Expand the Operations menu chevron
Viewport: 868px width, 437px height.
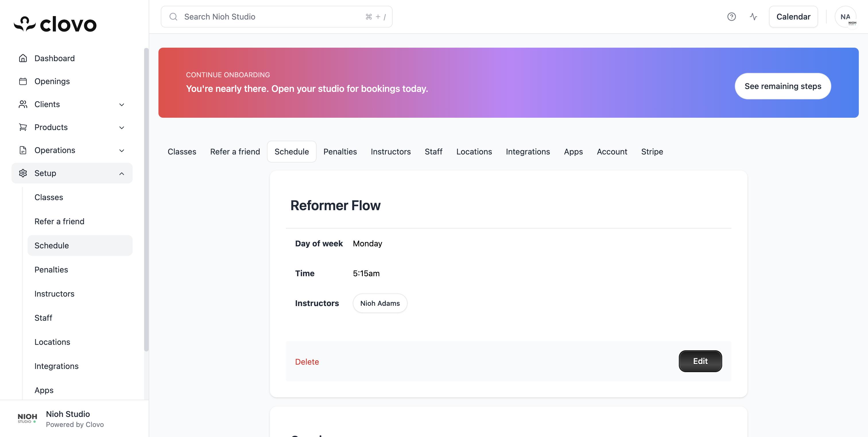[x=122, y=150]
